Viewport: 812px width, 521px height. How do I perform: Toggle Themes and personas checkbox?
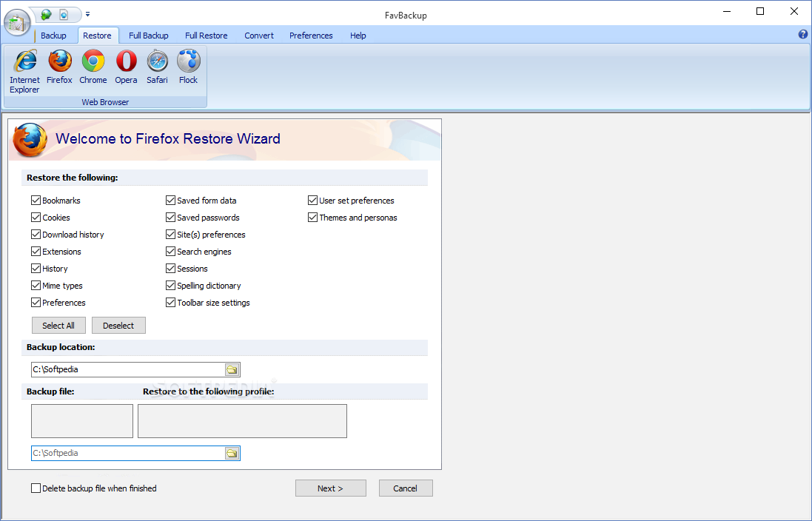point(312,218)
